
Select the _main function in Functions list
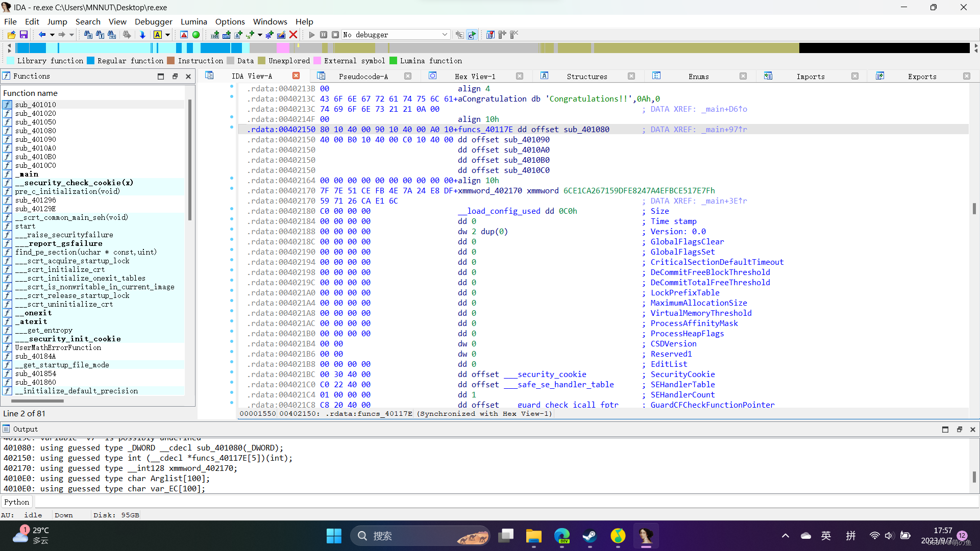[28, 174]
